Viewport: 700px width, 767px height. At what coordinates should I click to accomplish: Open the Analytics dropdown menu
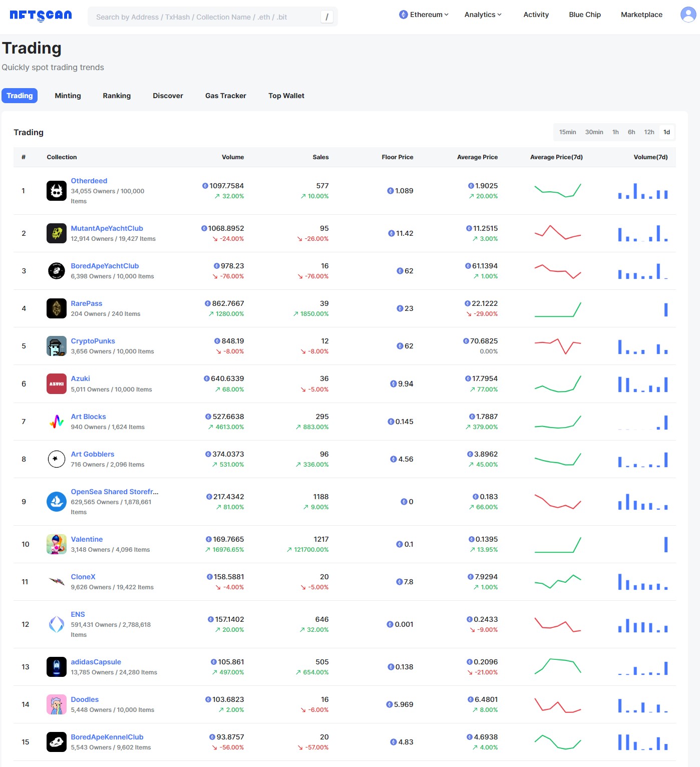483,15
